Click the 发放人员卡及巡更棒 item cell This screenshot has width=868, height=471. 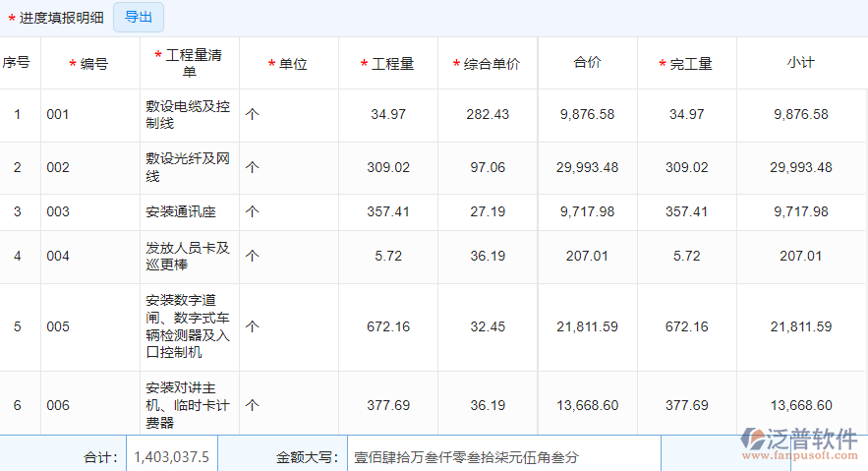(x=188, y=256)
